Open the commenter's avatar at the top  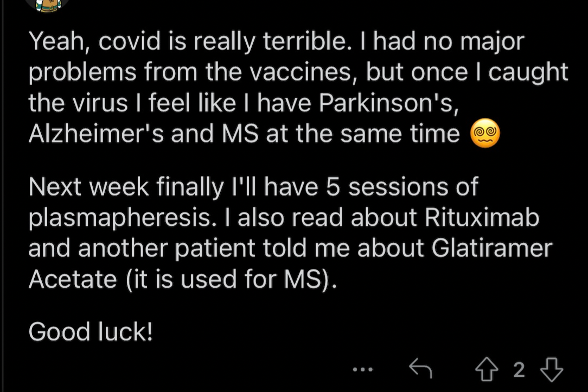point(47,4)
